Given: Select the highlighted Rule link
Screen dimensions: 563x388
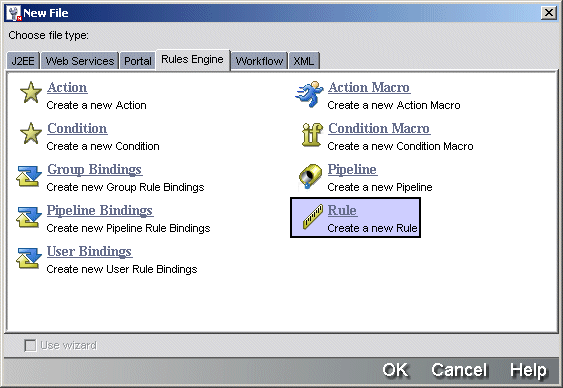Looking at the screenshot, I should 342,210.
